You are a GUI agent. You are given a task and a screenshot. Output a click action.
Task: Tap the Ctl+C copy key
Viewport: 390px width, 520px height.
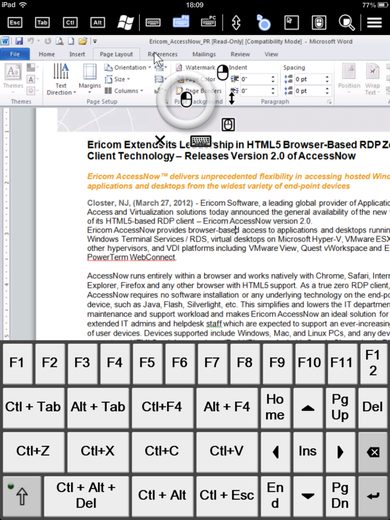(x=162, y=451)
